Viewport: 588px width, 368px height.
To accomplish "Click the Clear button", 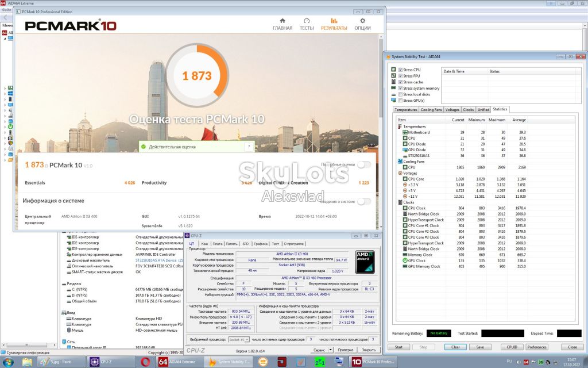I will (455, 347).
